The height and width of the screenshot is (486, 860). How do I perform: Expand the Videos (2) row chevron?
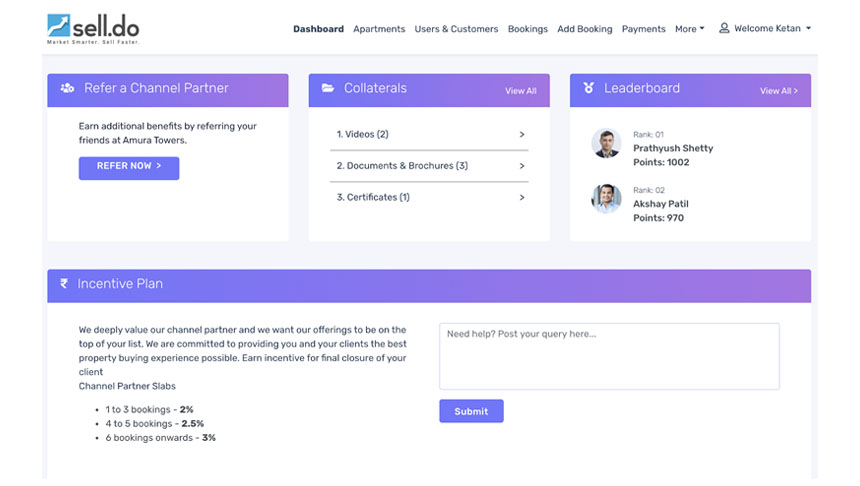tap(522, 134)
